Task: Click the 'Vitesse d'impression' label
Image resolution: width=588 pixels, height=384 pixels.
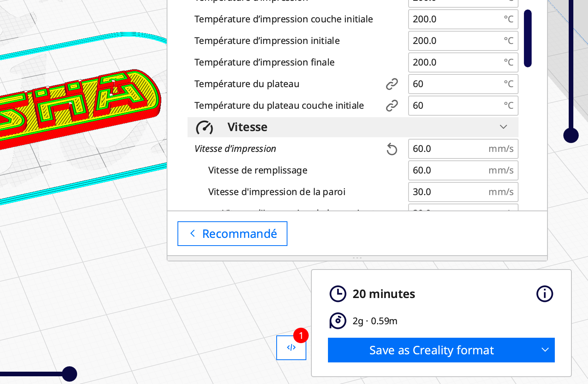Action: pyautogui.click(x=235, y=149)
